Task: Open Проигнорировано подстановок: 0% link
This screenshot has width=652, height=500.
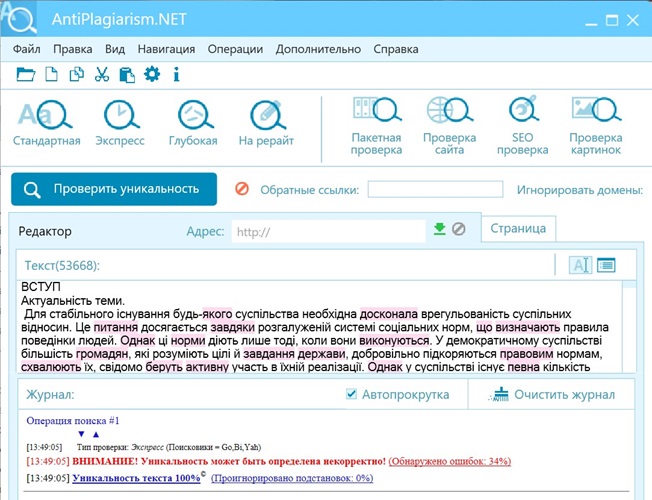Action: point(292,478)
